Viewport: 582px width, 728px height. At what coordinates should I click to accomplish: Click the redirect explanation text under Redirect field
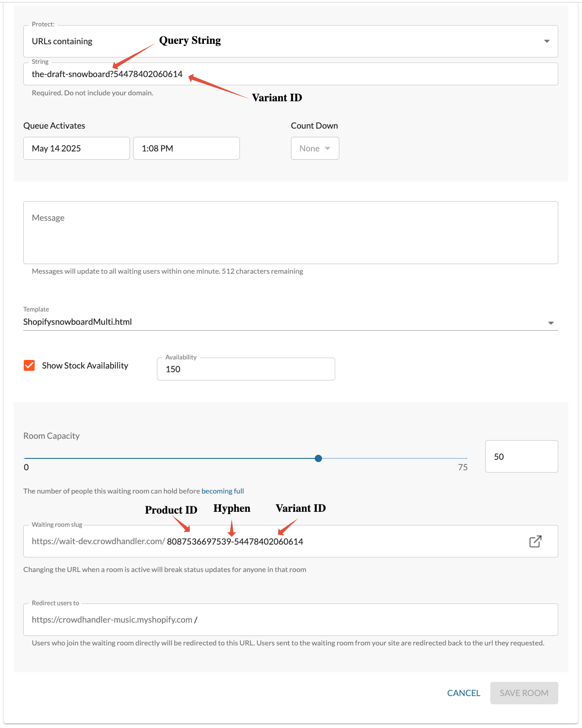(x=288, y=643)
